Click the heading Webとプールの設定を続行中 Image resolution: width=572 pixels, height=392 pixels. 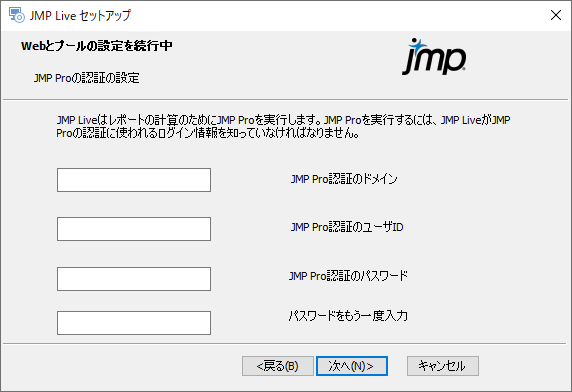click(x=97, y=46)
